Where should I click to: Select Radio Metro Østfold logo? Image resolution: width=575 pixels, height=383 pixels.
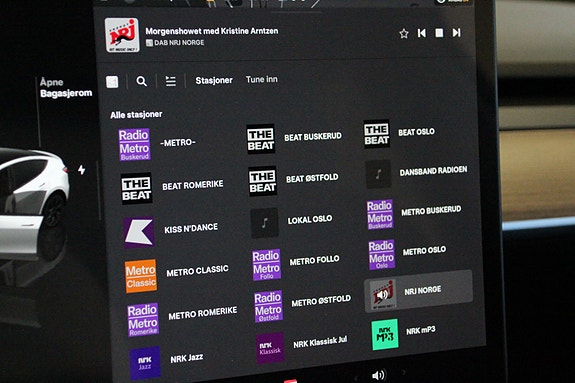(268, 307)
